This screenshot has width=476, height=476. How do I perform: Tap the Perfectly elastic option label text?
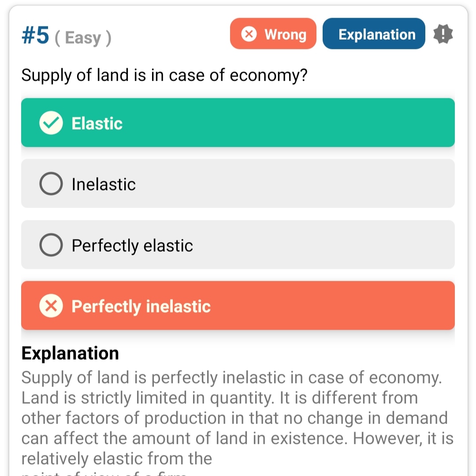pos(132,245)
